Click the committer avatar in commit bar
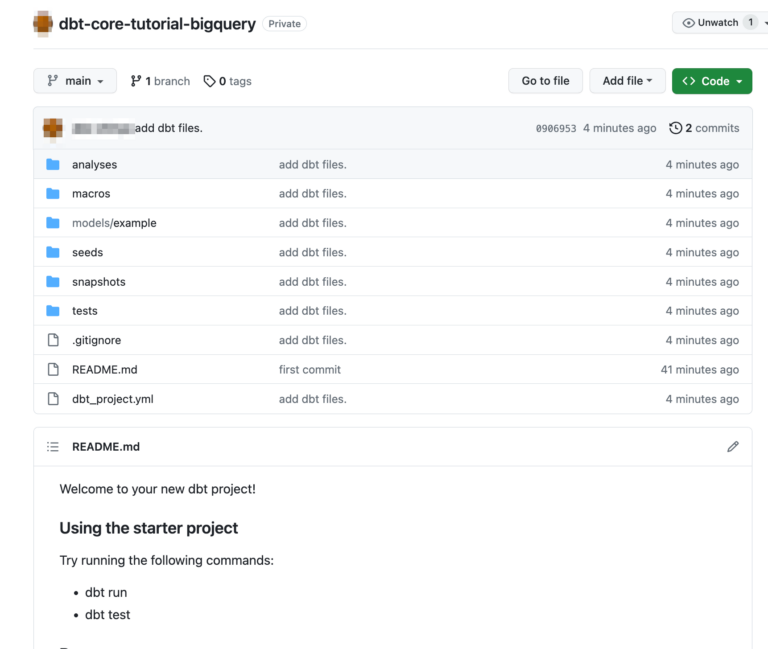 (x=53, y=128)
